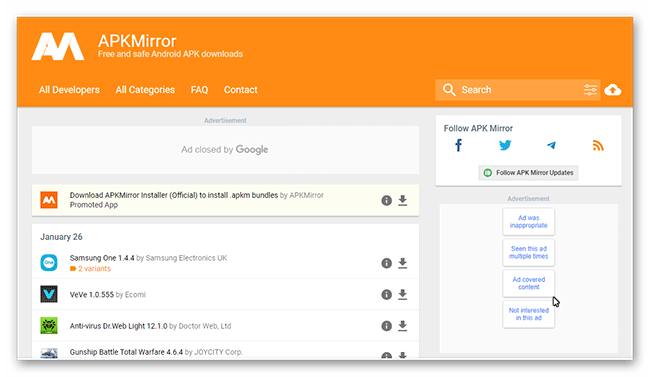The width and height of the screenshot is (650, 377).
Task: Click the upload APK cloud icon
Action: point(613,90)
